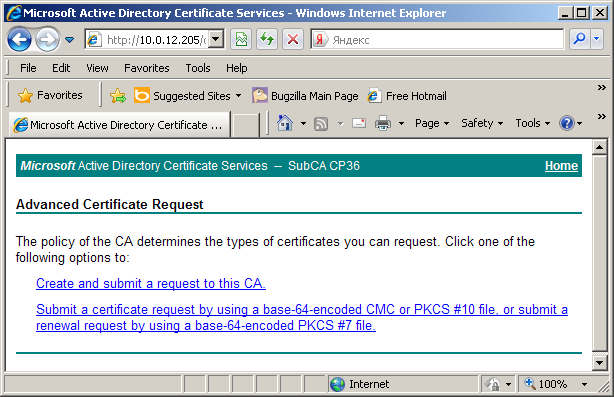Open search provider options dropdown

pos(596,39)
